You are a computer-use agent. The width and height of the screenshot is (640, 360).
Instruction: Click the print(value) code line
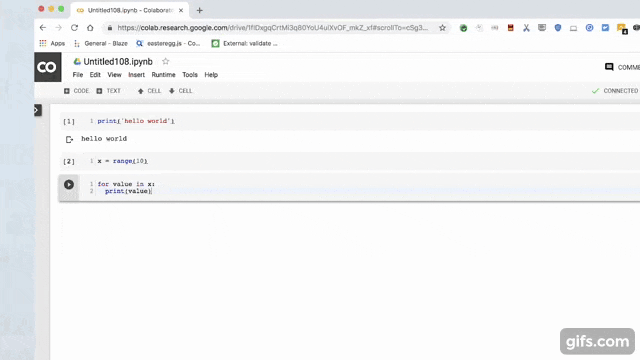click(128, 191)
